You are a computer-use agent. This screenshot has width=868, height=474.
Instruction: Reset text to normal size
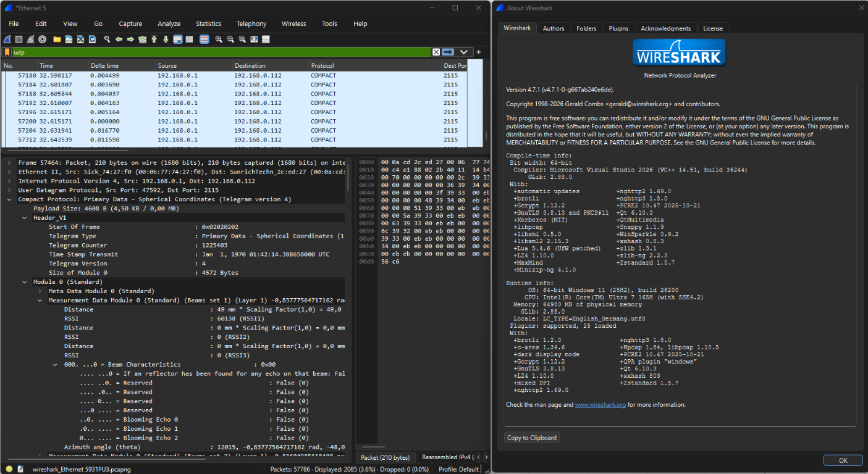(242, 39)
